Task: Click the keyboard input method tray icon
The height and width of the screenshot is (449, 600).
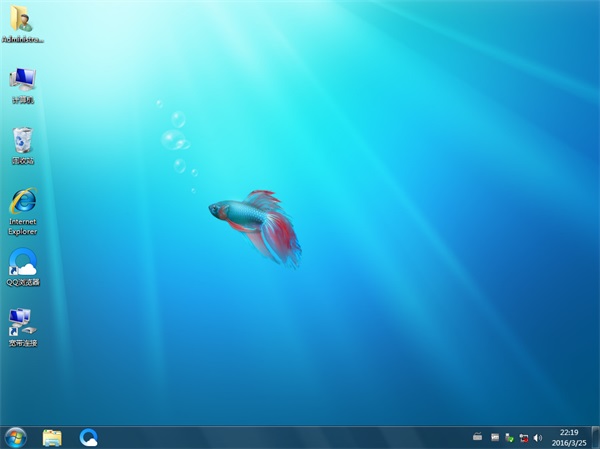Action: click(x=478, y=437)
